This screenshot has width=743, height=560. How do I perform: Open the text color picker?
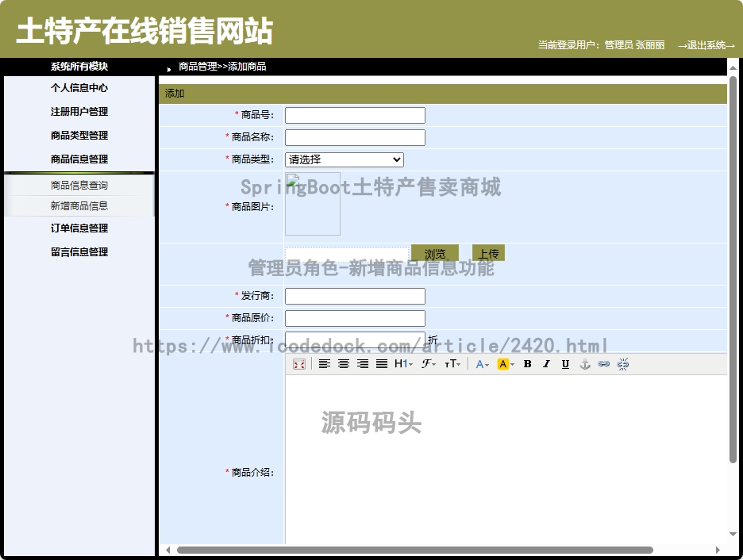point(483,364)
